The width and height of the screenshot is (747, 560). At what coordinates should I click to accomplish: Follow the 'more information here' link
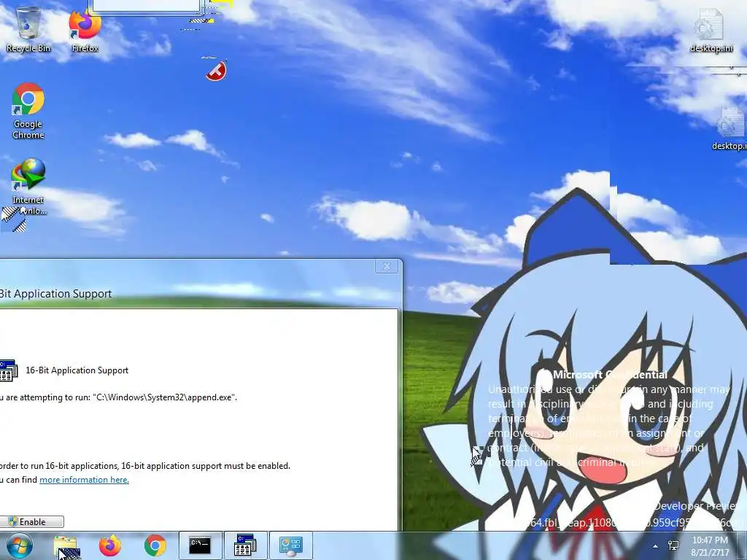click(84, 480)
